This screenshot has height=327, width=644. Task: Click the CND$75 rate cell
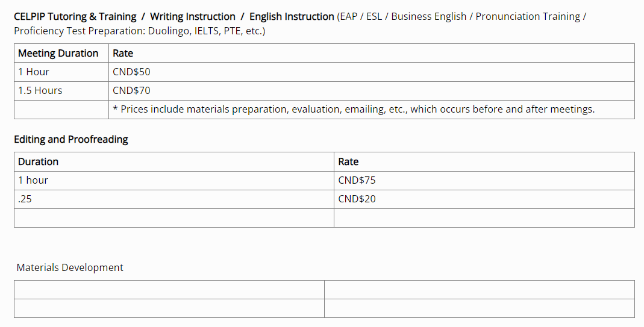coord(357,180)
